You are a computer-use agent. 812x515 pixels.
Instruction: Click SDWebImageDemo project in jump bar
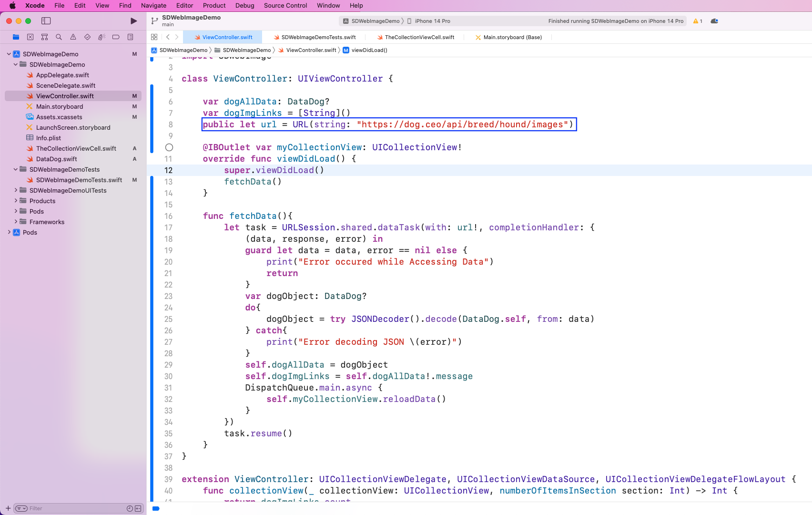[x=179, y=50]
